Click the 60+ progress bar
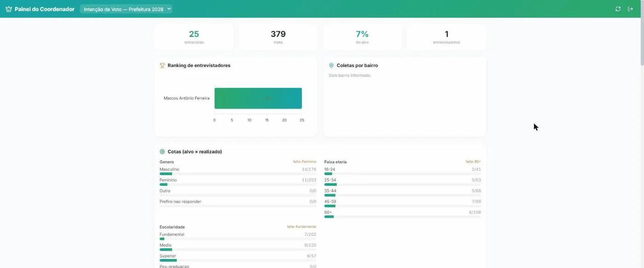The height and width of the screenshot is (268, 644). tap(402, 216)
